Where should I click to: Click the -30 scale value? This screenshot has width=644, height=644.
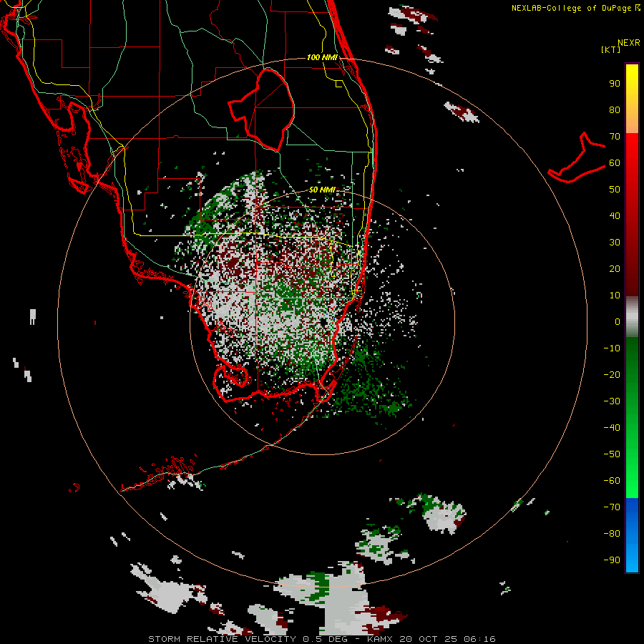coord(612,401)
